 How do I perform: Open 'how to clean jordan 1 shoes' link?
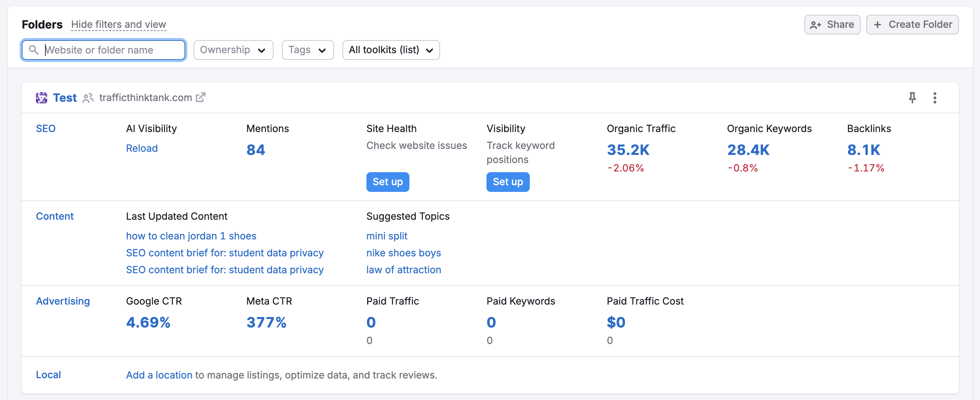pos(191,236)
